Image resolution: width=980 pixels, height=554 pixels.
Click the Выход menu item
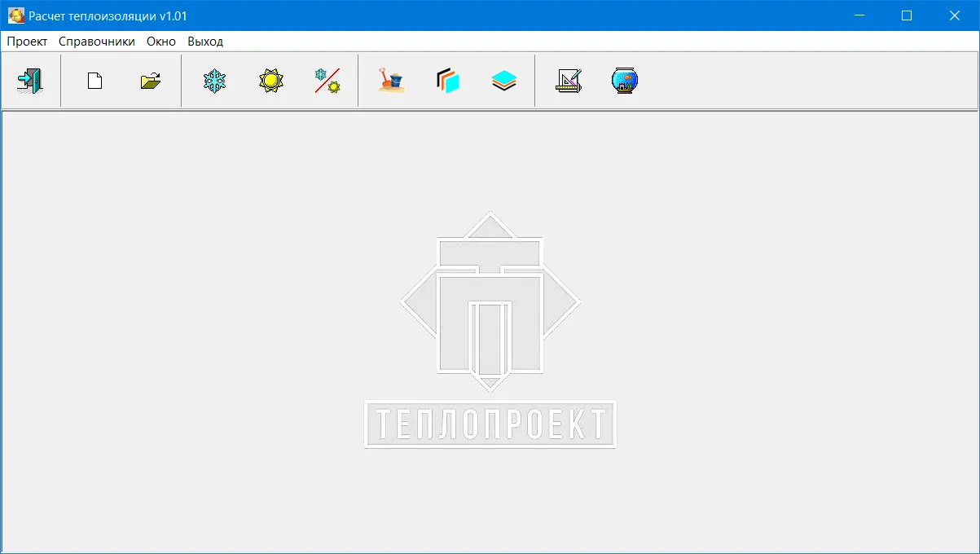(x=205, y=42)
